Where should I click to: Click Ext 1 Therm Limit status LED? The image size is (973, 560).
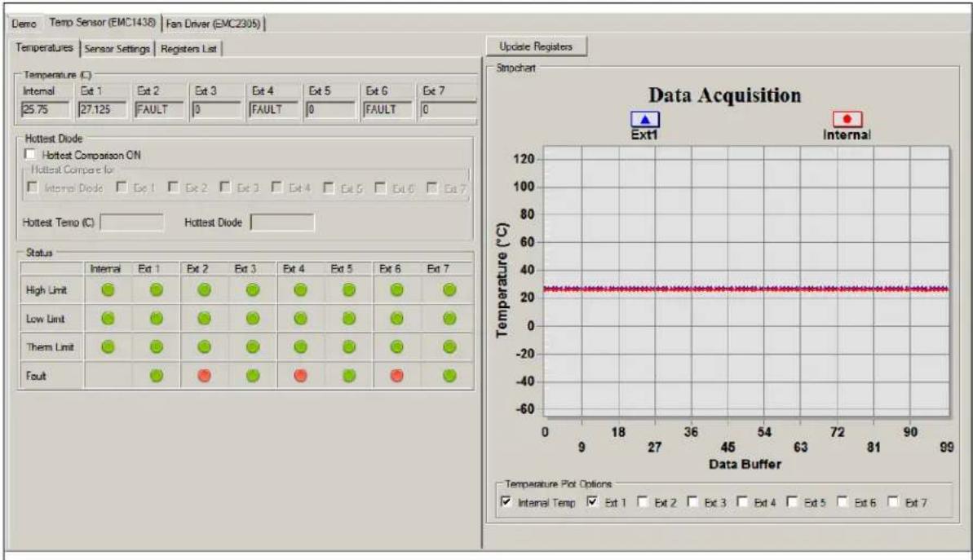click(x=157, y=346)
